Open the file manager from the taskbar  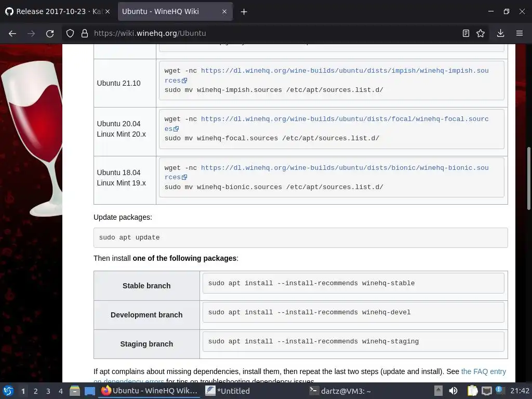click(75, 391)
